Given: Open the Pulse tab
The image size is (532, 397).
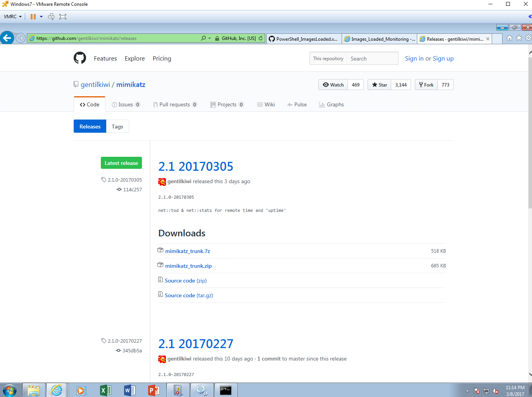Looking at the screenshot, I should pyautogui.click(x=297, y=104).
